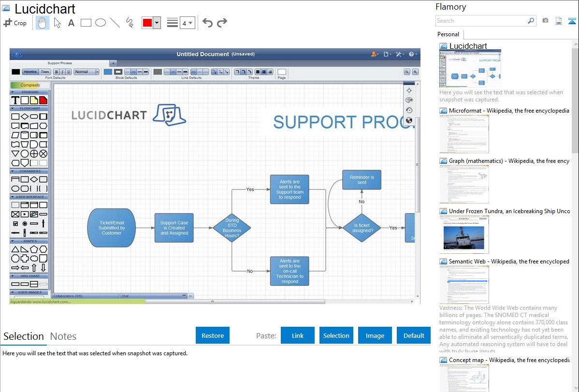Toggle underline in Font Defaults

(68, 72)
